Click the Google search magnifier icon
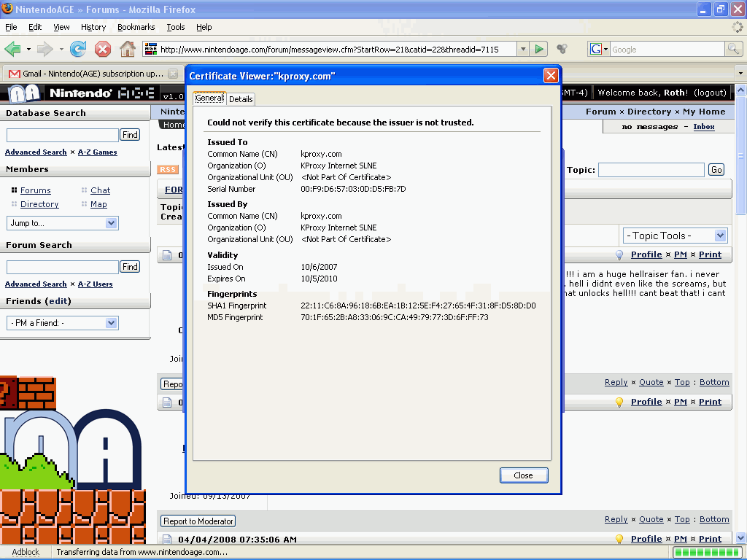 [x=733, y=49]
